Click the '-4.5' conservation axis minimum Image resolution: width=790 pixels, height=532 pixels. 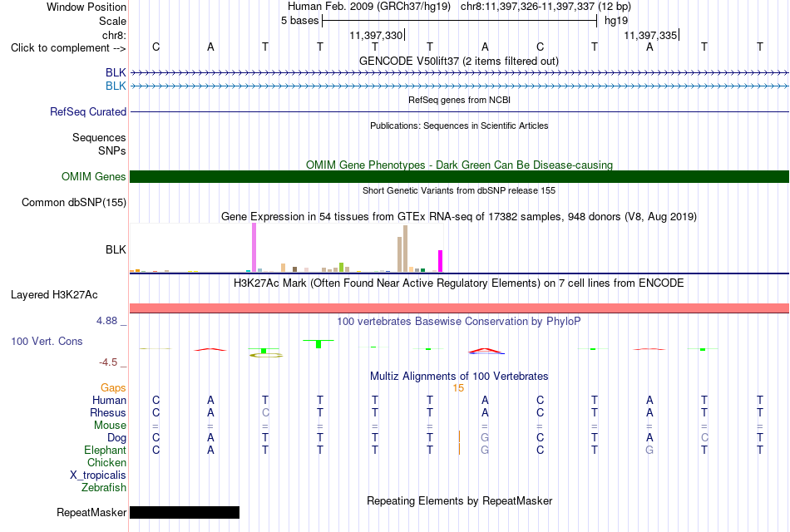click(108, 362)
